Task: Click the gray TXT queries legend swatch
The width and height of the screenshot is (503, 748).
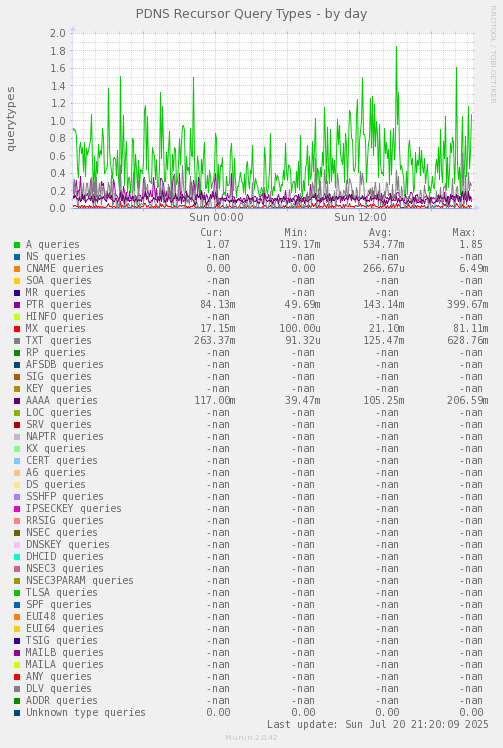Action: (17, 341)
